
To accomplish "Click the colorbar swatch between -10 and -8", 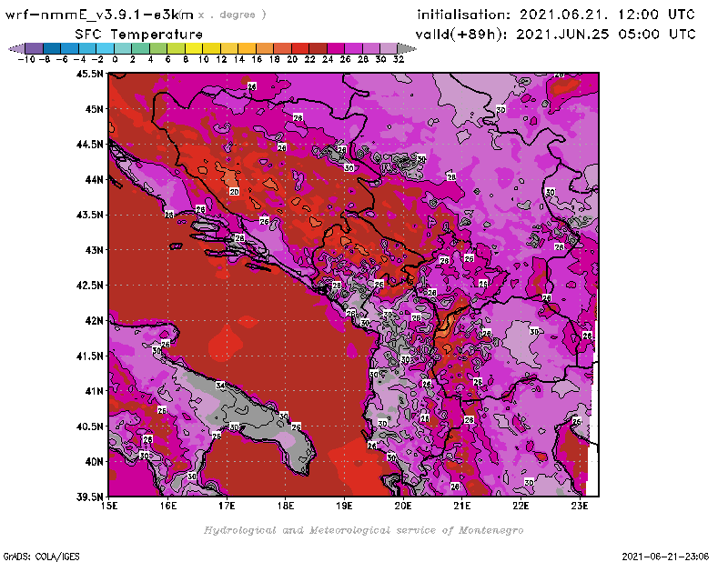I will pos(35,48).
